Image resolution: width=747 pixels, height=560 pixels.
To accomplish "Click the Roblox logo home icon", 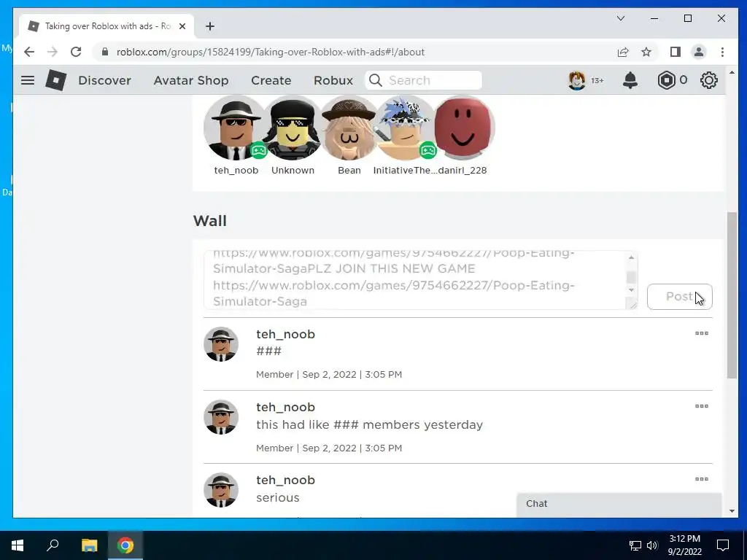I will [x=55, y=80].
